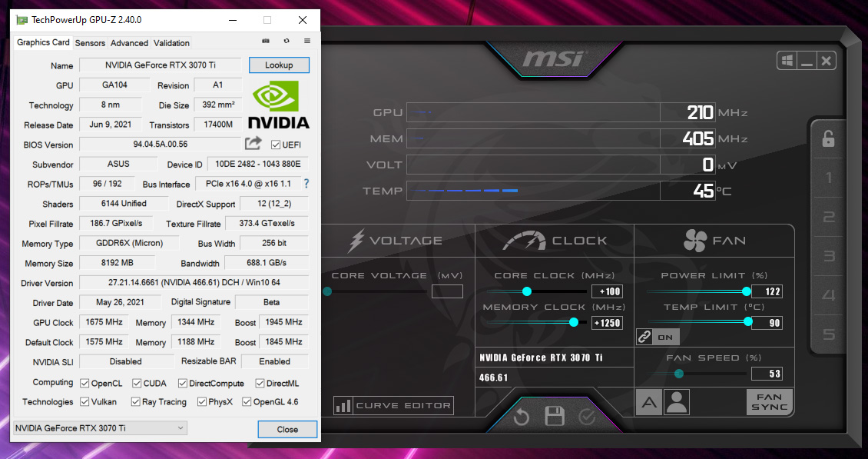Click the Subvendor ASUS field
The height and width of the screenshot is (459, 868).
[x=118, y=164]
